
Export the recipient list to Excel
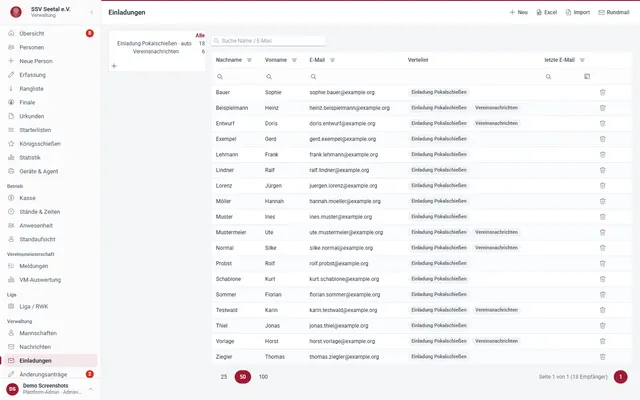[547, 12]
